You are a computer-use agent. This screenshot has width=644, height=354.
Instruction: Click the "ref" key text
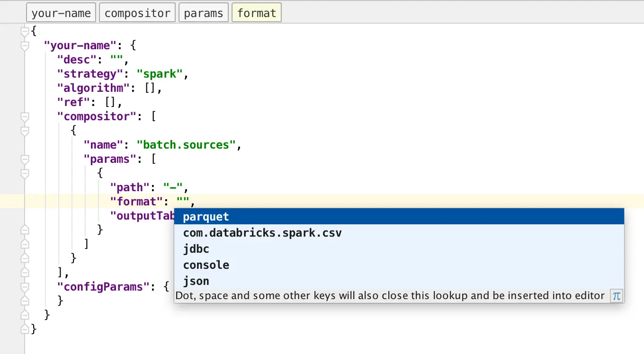(73, 102)
